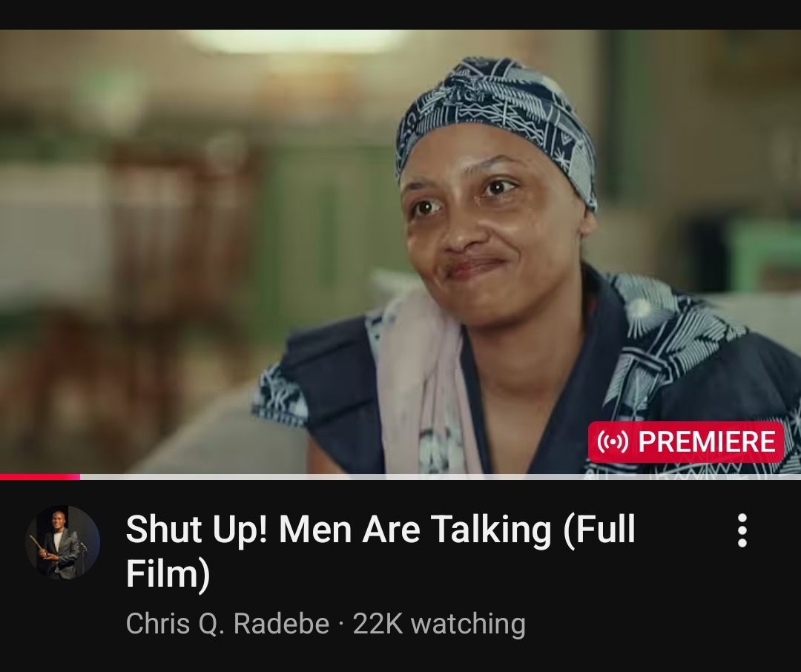
Task: Select the word PREMIERE on the badge
Action: click(x=707, y=442)
